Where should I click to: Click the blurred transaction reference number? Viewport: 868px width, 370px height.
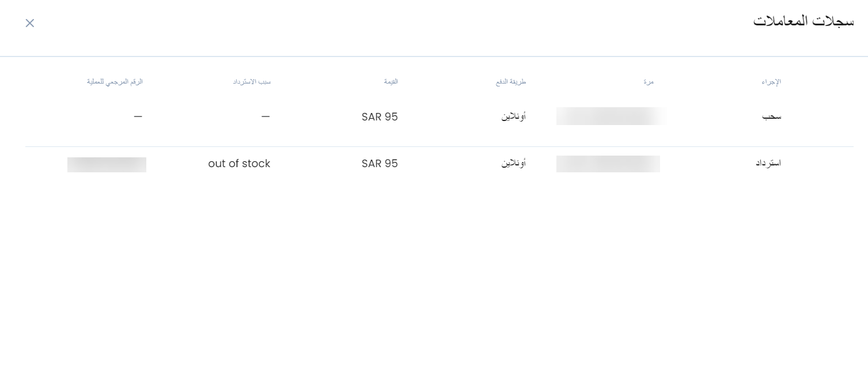click(x=107, y=165)
